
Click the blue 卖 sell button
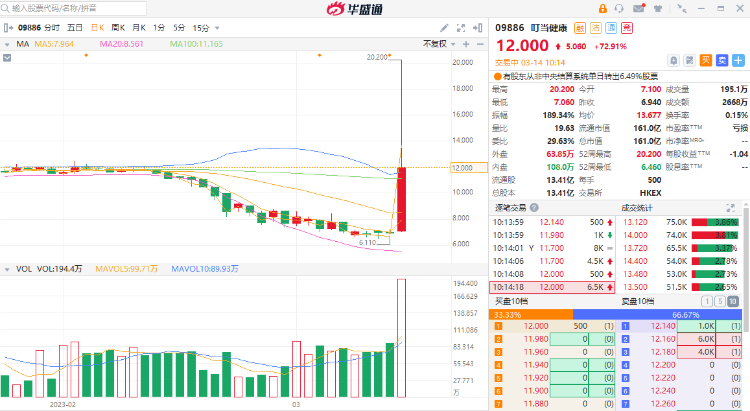[x=722, y=60]
